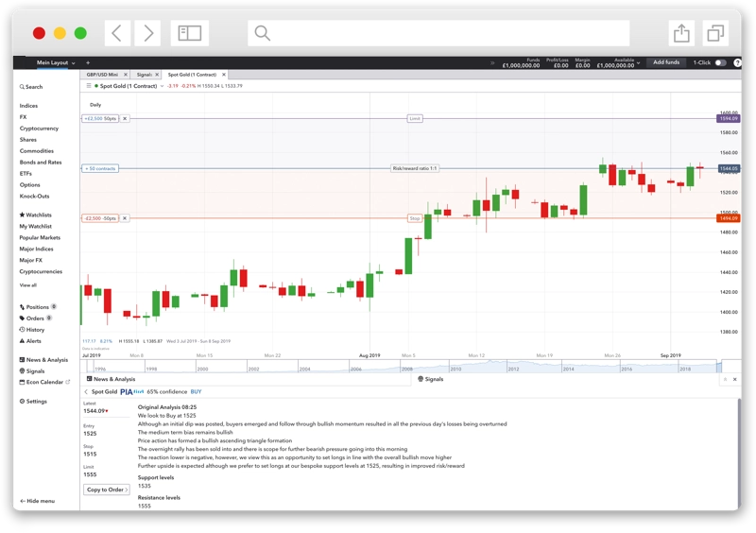Open the Options category
Viewport: 756px width, 533px height.
coord(29,185)
